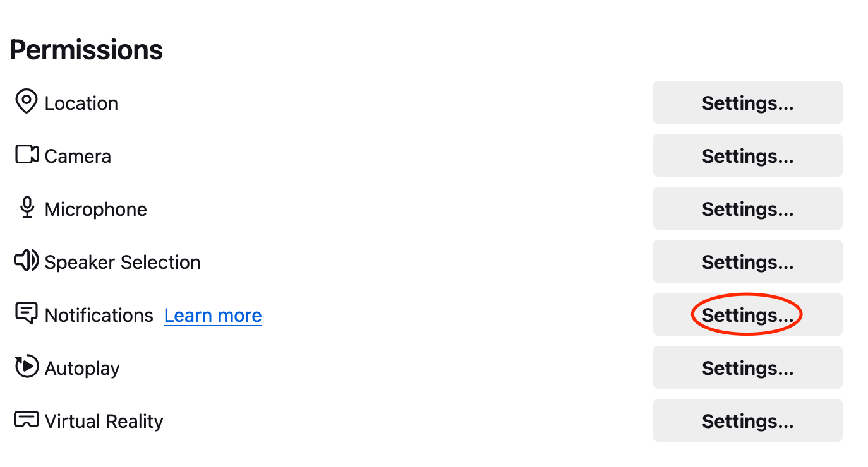The image size is (868, 467).
Task: Click the Permissions heading
Action: pyautogui.click(x=87, y=50)
